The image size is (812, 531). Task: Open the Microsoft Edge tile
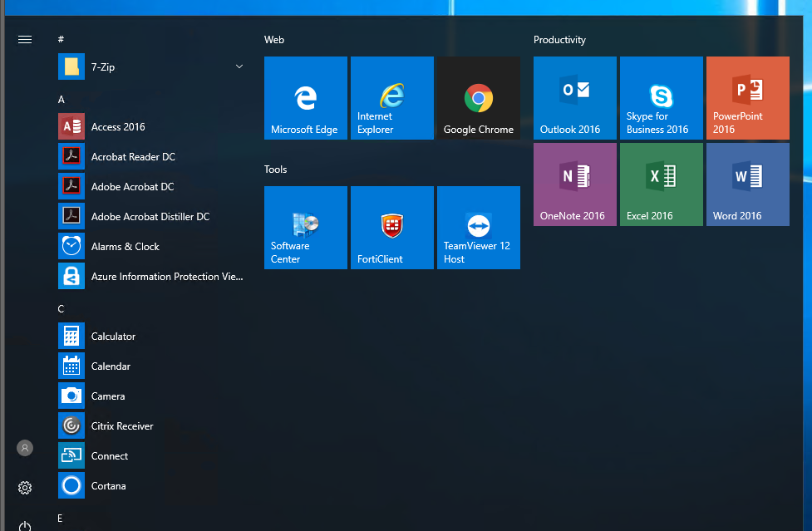coord(305,98)
